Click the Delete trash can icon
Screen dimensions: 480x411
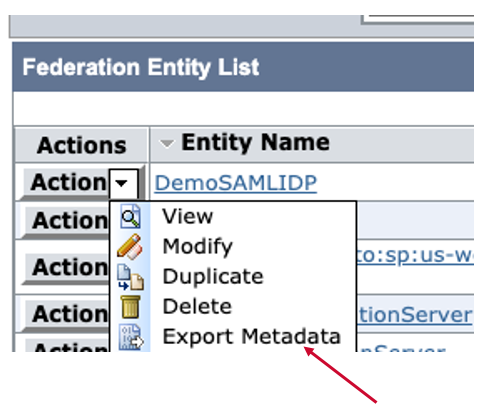click(130, 307)
